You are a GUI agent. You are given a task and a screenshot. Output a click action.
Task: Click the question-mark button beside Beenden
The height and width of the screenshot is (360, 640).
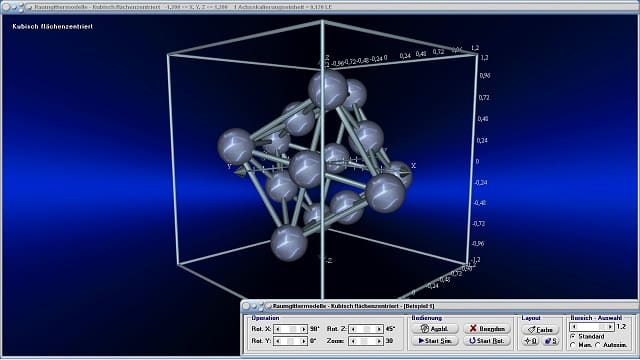point(435,329)
